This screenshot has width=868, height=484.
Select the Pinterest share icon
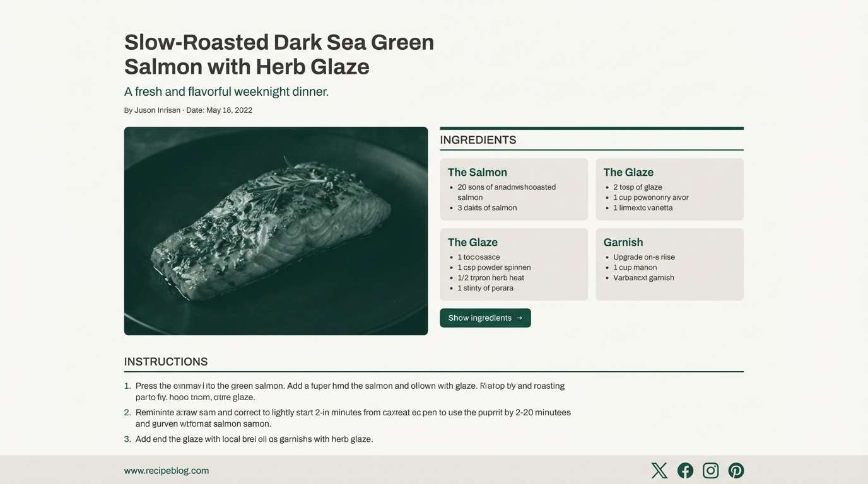(x=736, y=469)
